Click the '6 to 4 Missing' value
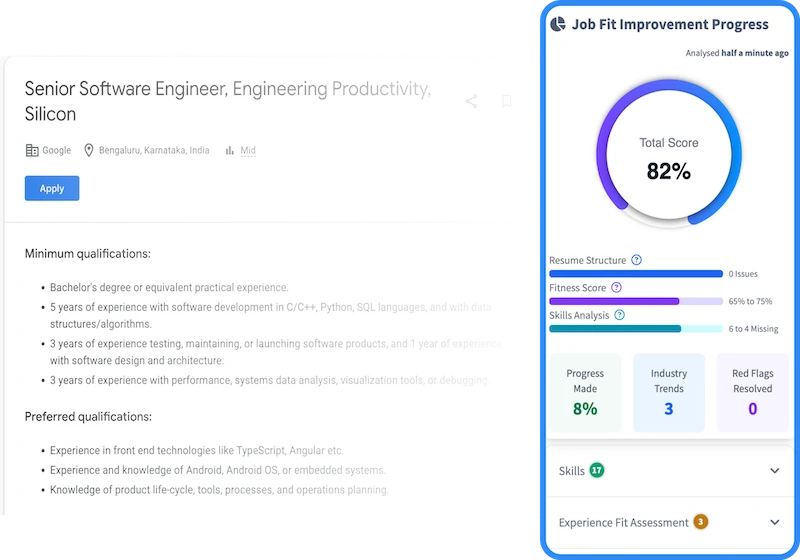 pos(753,329)
